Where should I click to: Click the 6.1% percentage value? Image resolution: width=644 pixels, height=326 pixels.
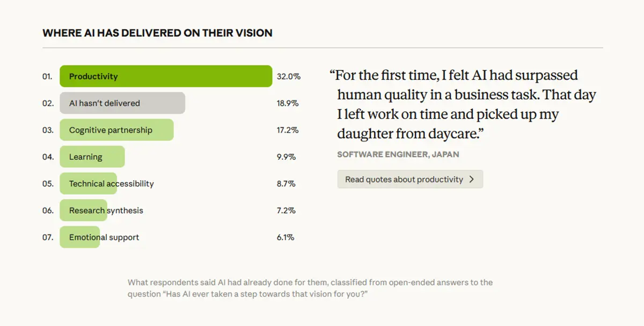click(x=286, y=237)
